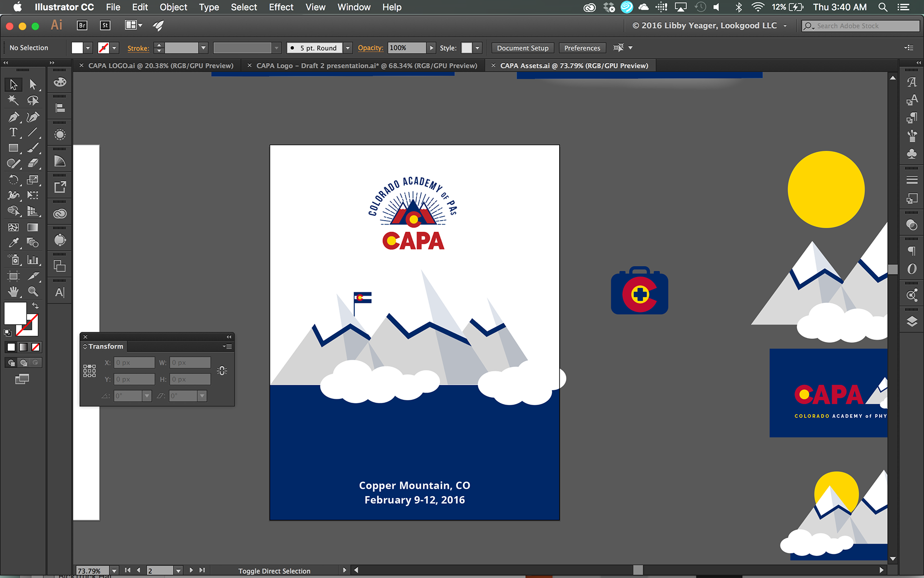
Task: Go to next artboard arrow
Action: coord(191,570)
